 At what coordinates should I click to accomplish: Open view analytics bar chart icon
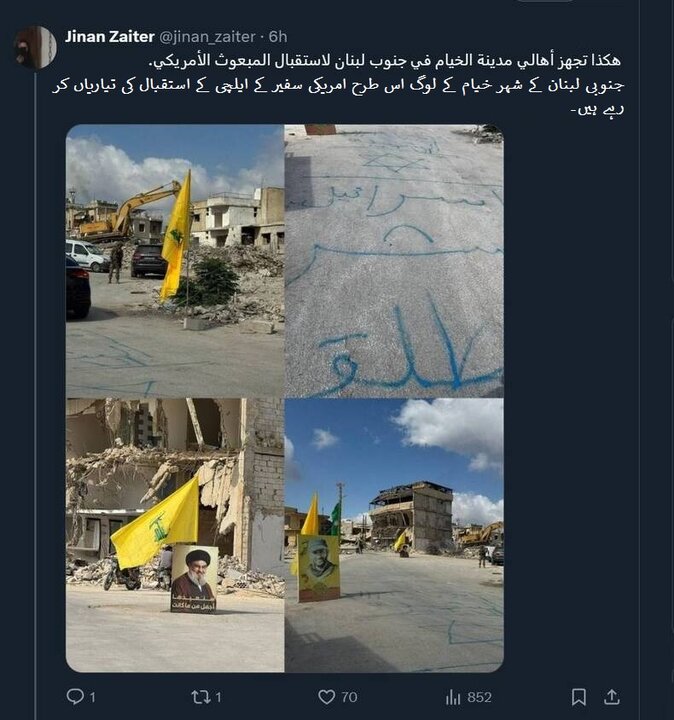pos(453,698)
